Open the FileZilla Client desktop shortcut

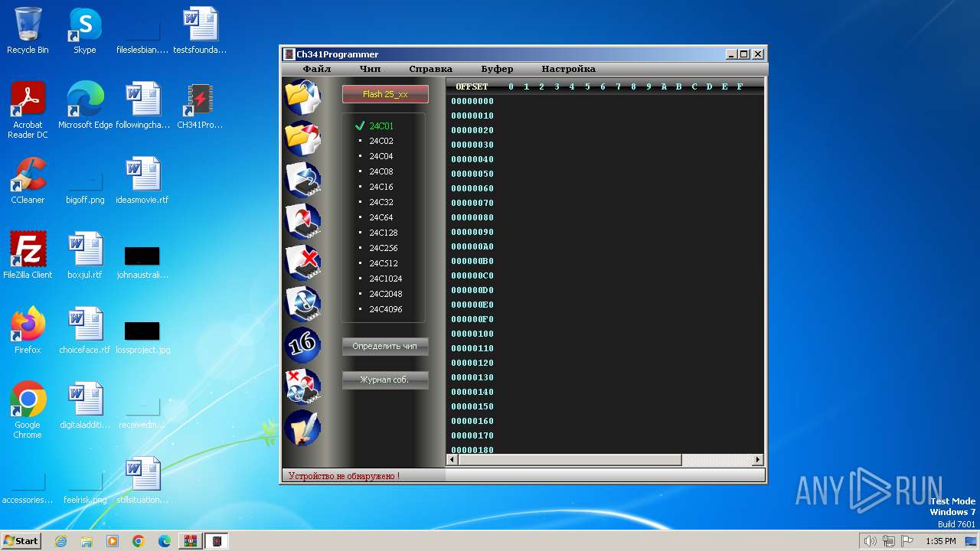point(28,256)
